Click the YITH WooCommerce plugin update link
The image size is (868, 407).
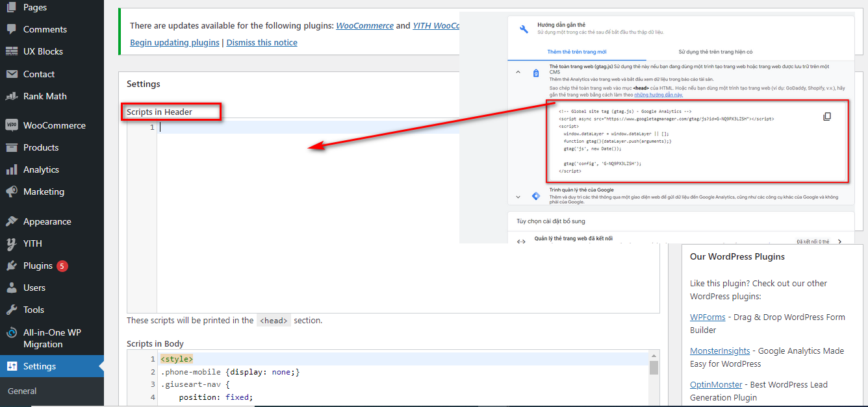click(436, 25)
